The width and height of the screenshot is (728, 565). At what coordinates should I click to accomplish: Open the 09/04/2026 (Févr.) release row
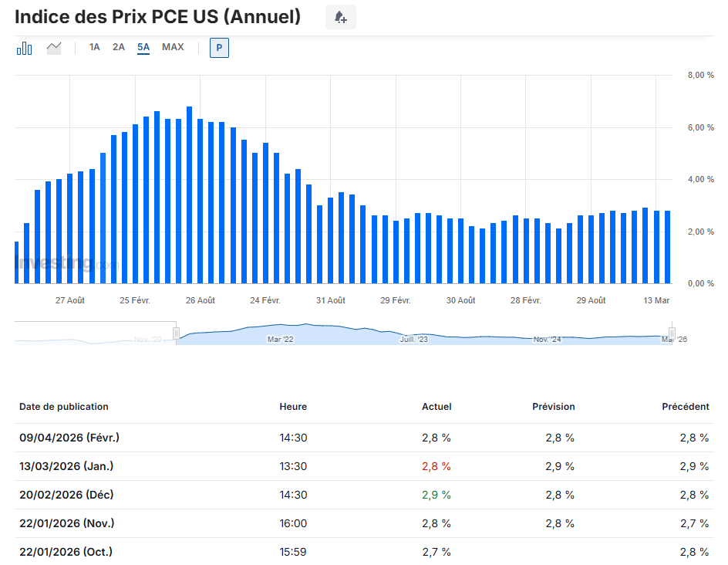tap(69, 438)
